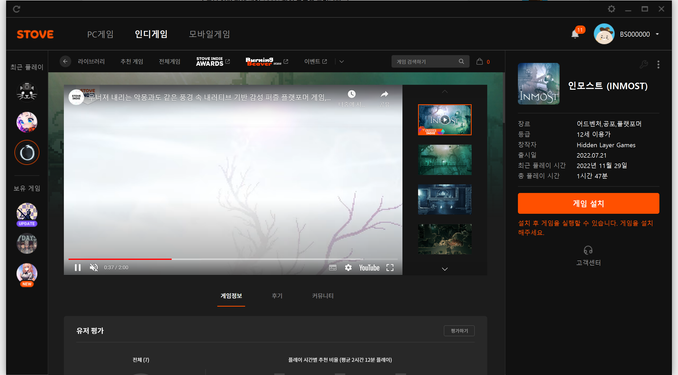The height and width of the screenshot is (375, 678).
Task: Switch to the 커뮤니티 tab
Action: (323, 296)
